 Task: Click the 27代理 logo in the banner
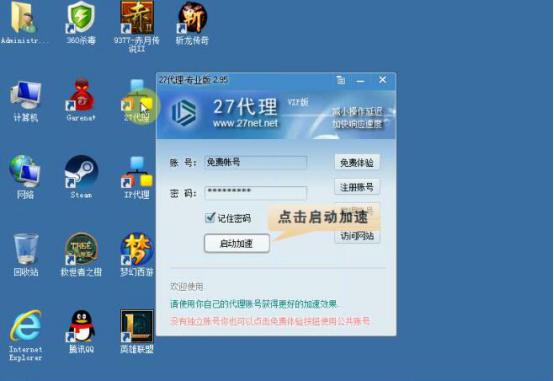tap(184, 112)
